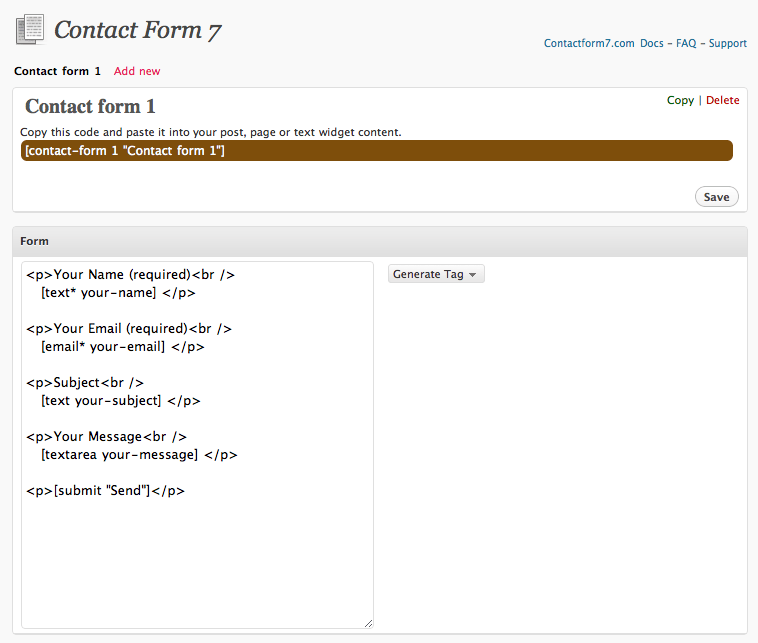This screenshot has height=643, width=758.
Task: Open the FAQ link
Action: point(686,44)
